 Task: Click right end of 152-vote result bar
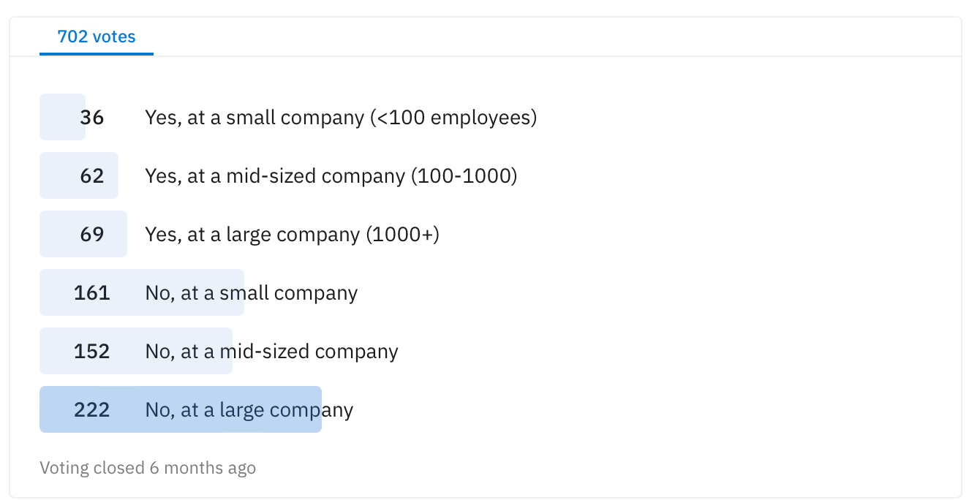[225, 351]
